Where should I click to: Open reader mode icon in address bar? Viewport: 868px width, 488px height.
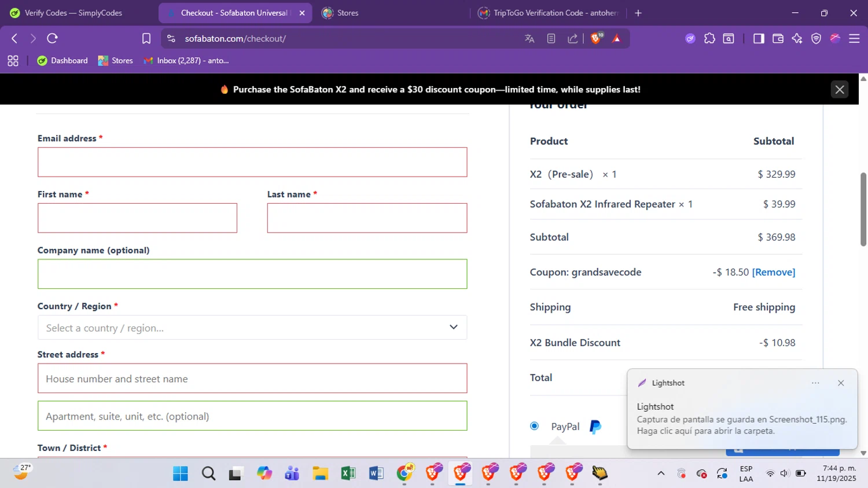(551, 38)
